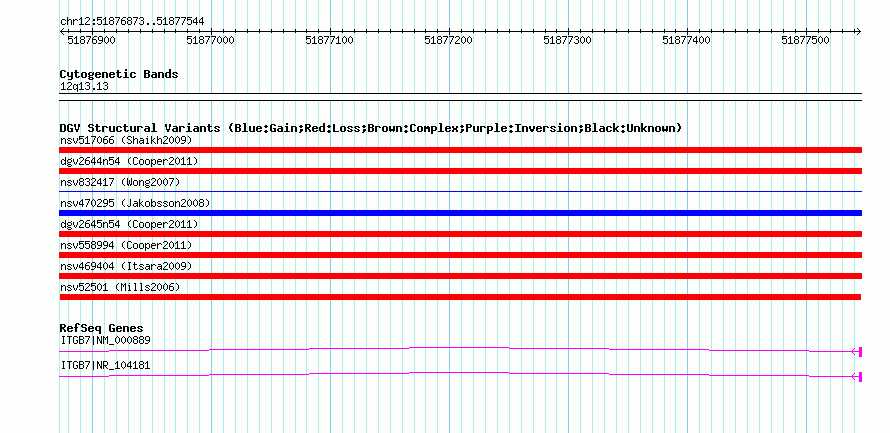Open variant dgv2644n54 (Cooper2011) label
Viewport: 890px width, 433px height.
click(x=129, y=161)
